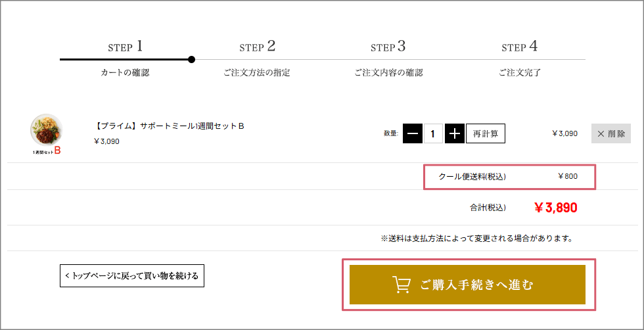The height and width of the screenshot is (330, 644).
Task: Click トップページに戻って買い物を続ける button
Action: pyautogui.click(x=132, y=275)
